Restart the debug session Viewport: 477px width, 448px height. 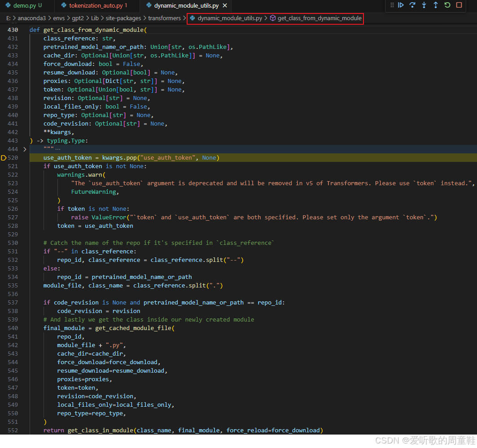click(447, 5)
